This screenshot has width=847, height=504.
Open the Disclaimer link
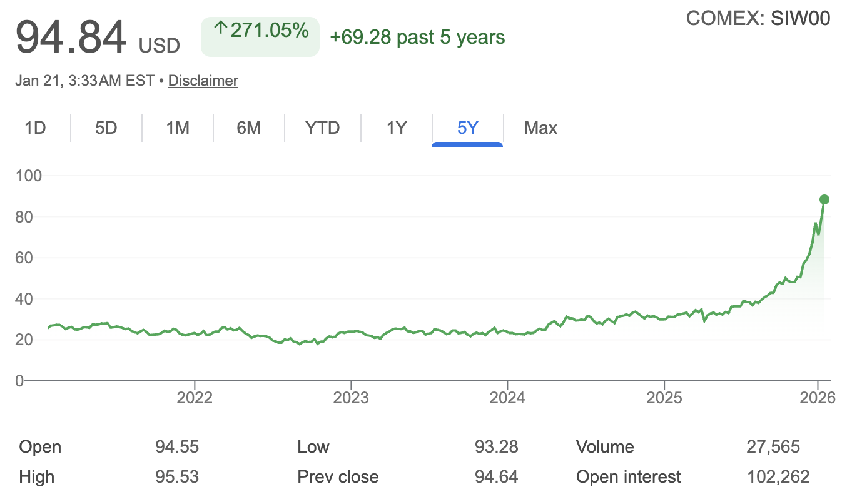pyautogui.click(x=203, y=81)
